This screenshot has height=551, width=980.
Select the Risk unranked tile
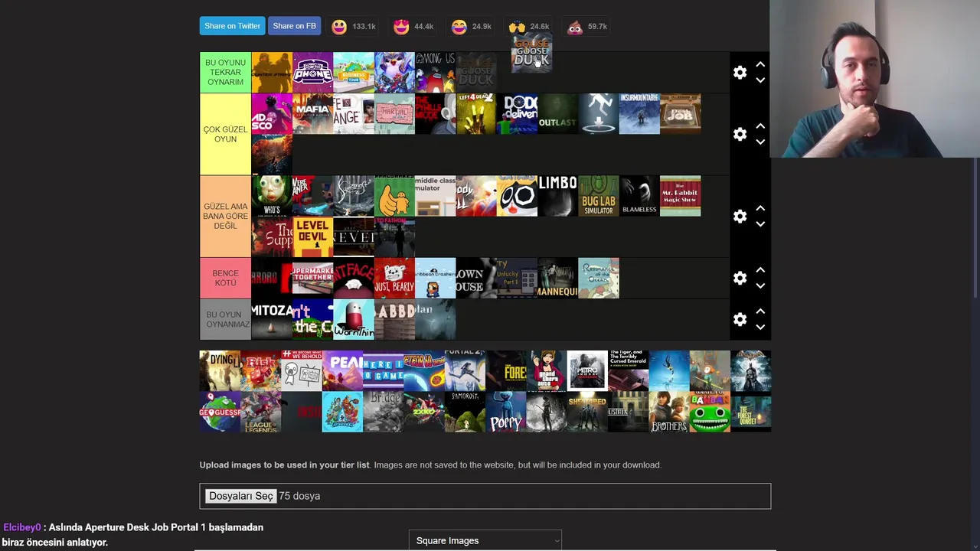[261, 371]
